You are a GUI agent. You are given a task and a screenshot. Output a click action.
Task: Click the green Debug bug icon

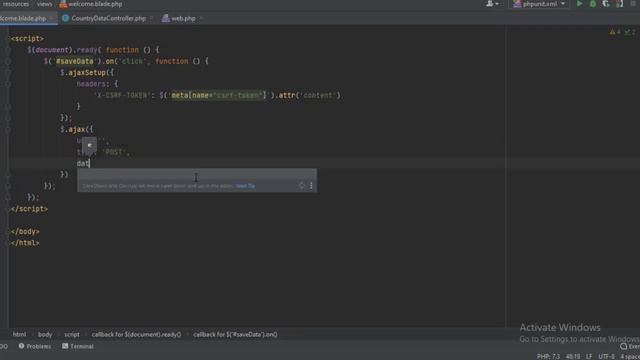pyautogui.click(x=593, y=4)
